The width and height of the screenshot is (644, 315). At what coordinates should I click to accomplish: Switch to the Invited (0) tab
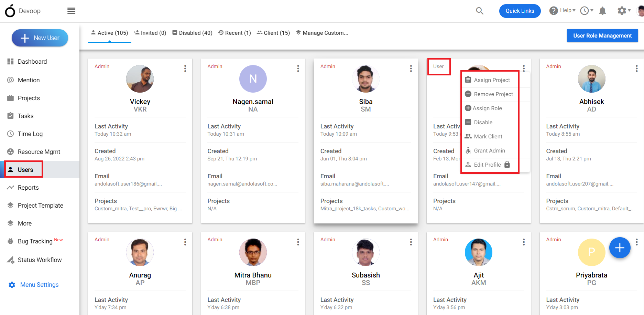[150, 33]
